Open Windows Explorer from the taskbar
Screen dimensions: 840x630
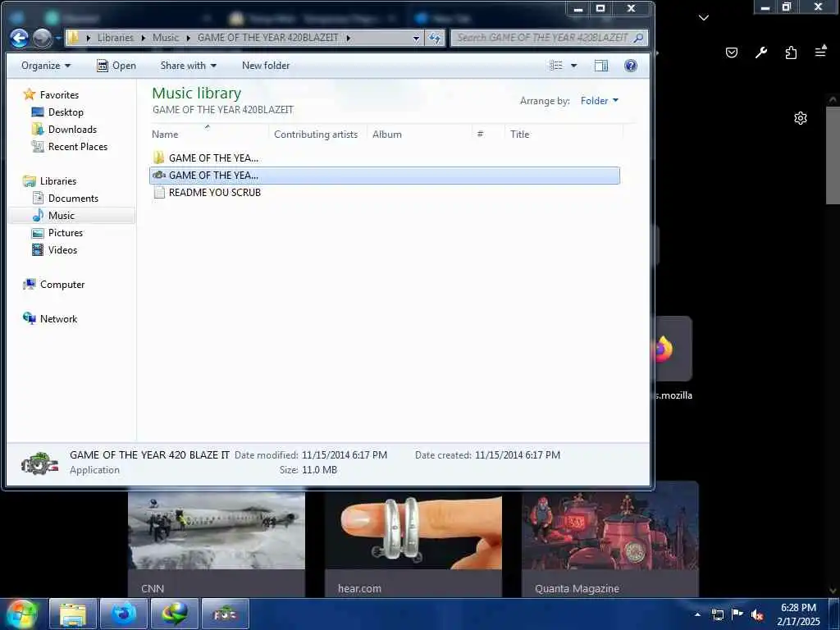(73, 614)
